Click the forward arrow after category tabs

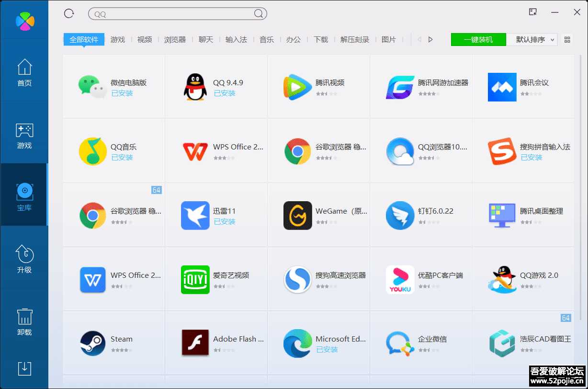[430, 39]
